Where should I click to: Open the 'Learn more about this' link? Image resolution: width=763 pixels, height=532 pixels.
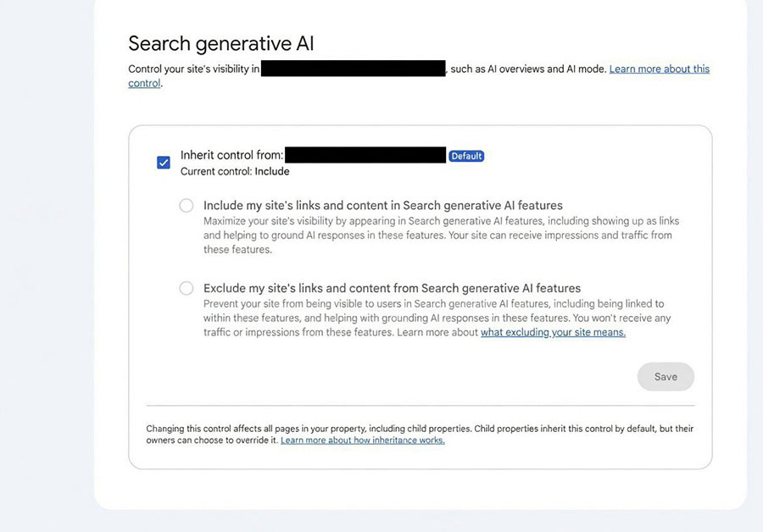pyautogui.click(x=660, y=69)
